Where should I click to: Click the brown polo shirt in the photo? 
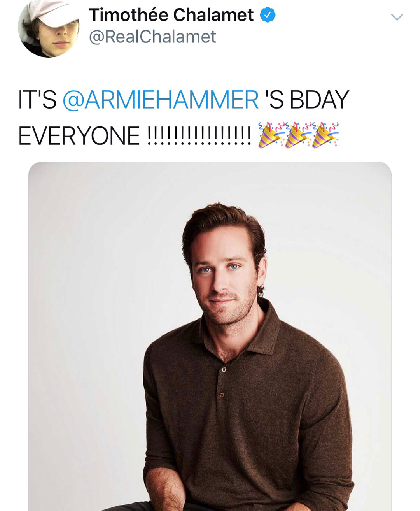[x=249, y=428]
